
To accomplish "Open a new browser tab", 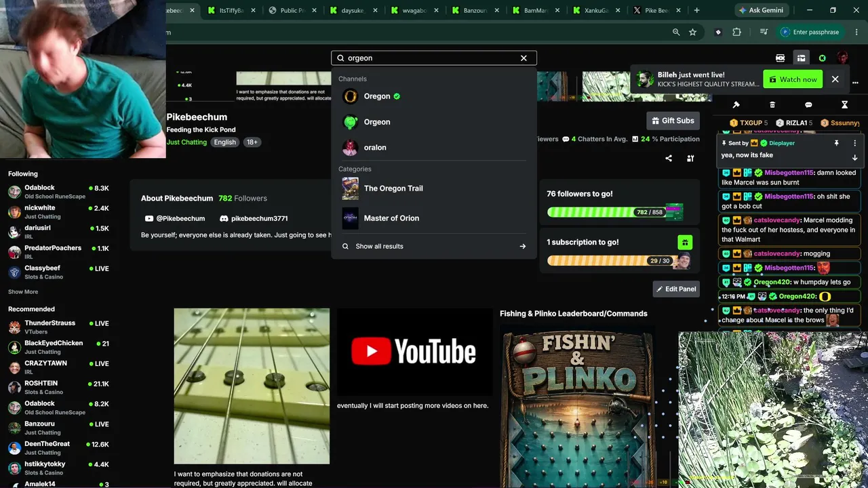I will pyautogui.click(x=696, y=10).
